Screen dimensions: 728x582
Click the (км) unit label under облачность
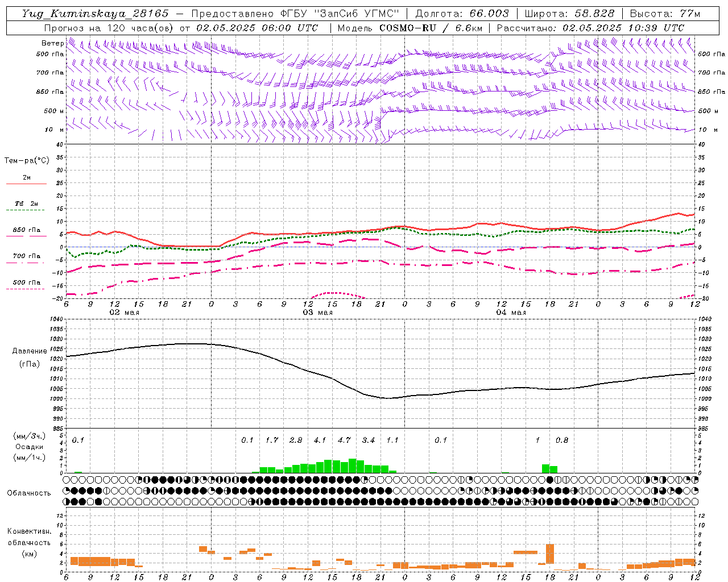(29, 553)
